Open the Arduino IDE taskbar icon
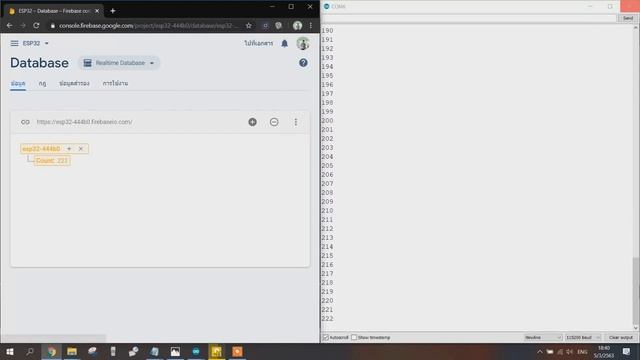This screenshot has width=640, height=360. (196, 351)
